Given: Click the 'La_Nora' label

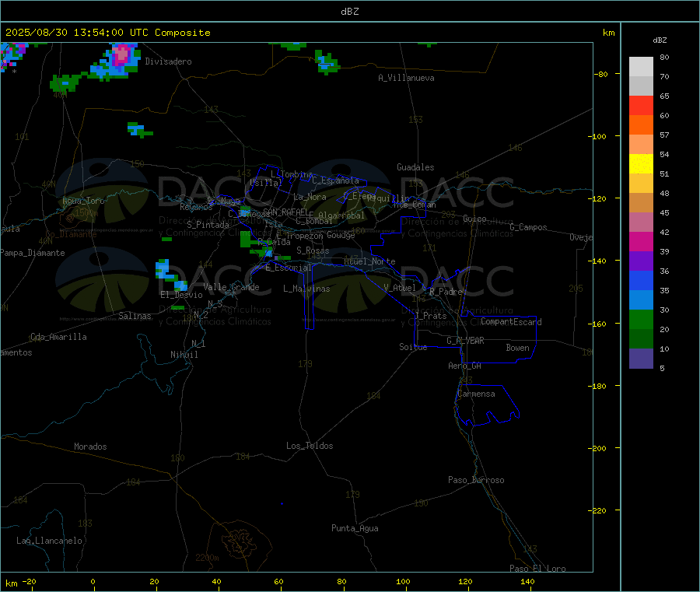Looking at the screenshot, I should coord(310,197).
